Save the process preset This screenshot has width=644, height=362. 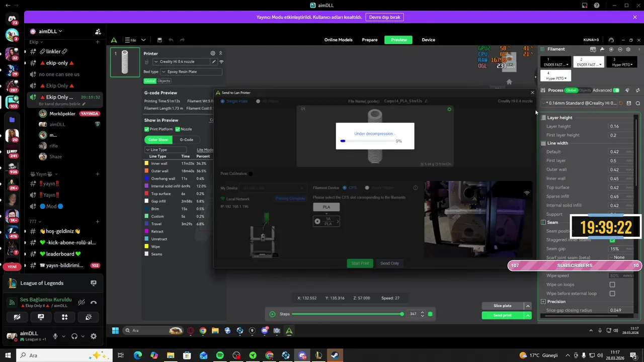(x=629, y=103)
